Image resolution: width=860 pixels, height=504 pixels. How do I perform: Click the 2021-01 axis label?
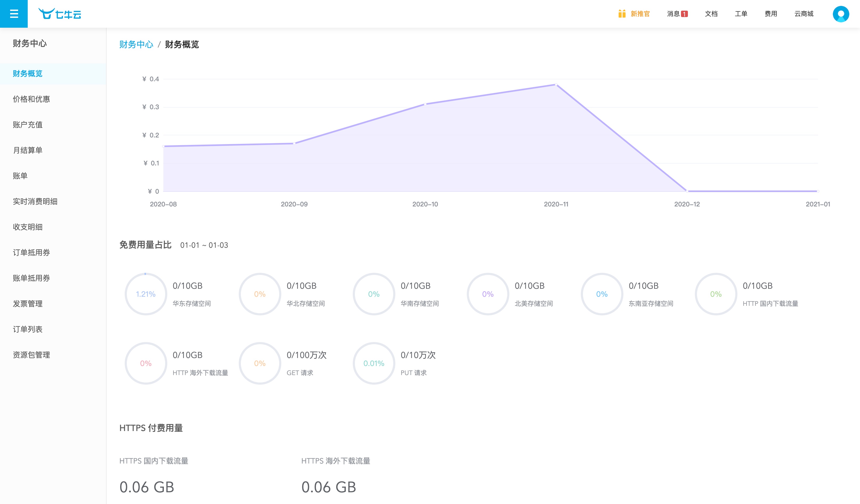pos(818,204)
